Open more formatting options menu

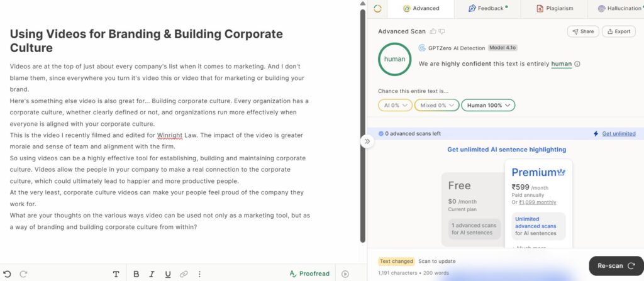click(199, 274)
